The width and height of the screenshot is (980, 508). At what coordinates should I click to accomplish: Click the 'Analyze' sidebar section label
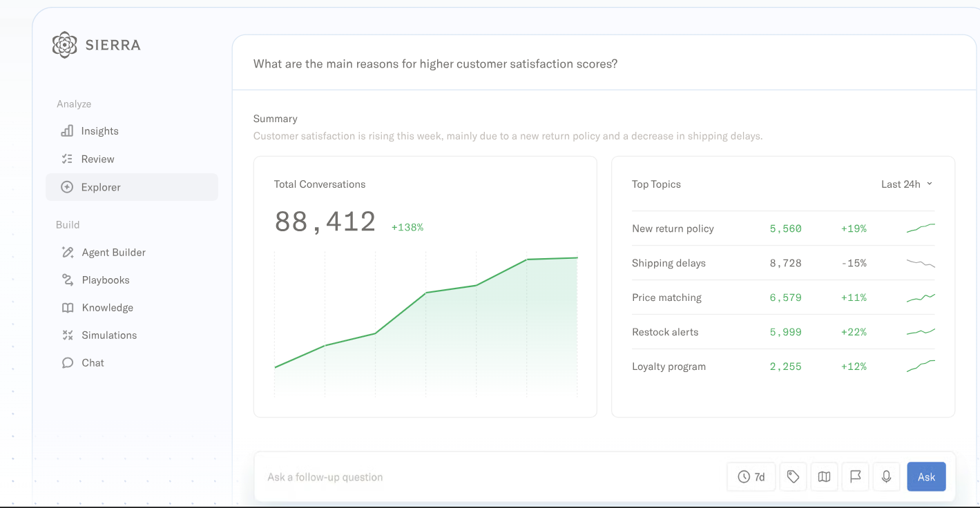[x=74, y=104]
